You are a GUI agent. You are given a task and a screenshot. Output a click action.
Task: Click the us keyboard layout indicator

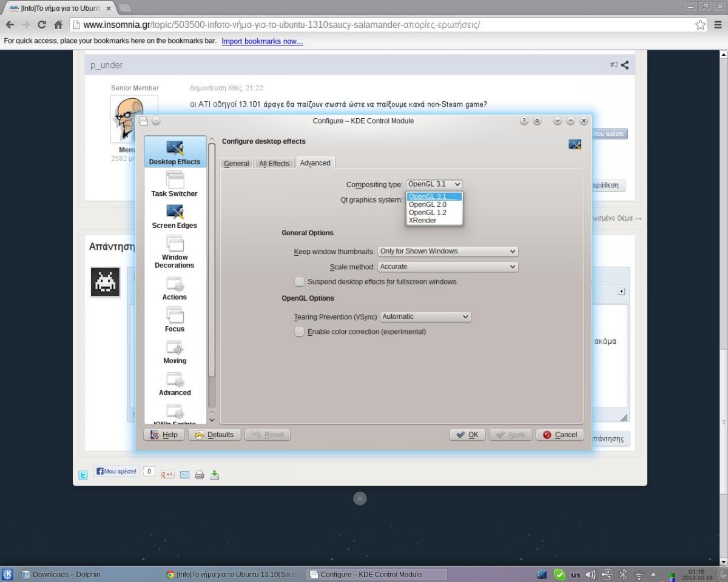pos(576,575)
